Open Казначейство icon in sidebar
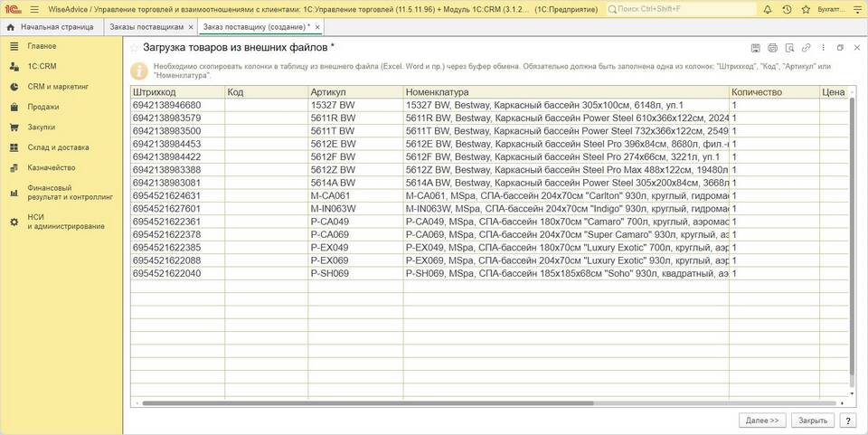The height and width of the screenshot is (435, 868). (x=14, y=167)
